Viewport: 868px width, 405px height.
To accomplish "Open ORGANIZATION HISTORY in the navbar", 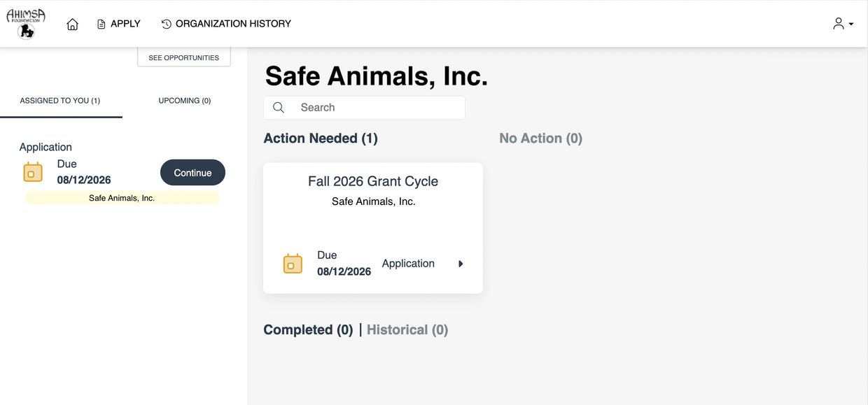I will (226, 24).
